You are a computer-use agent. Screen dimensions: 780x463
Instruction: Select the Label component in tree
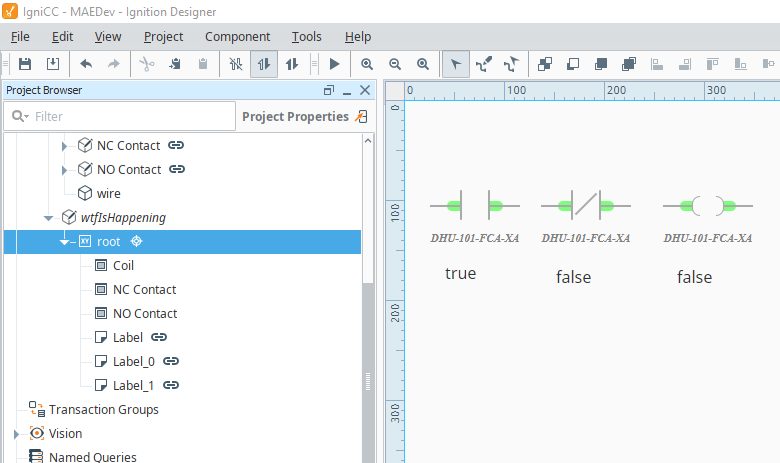[128, 337]
